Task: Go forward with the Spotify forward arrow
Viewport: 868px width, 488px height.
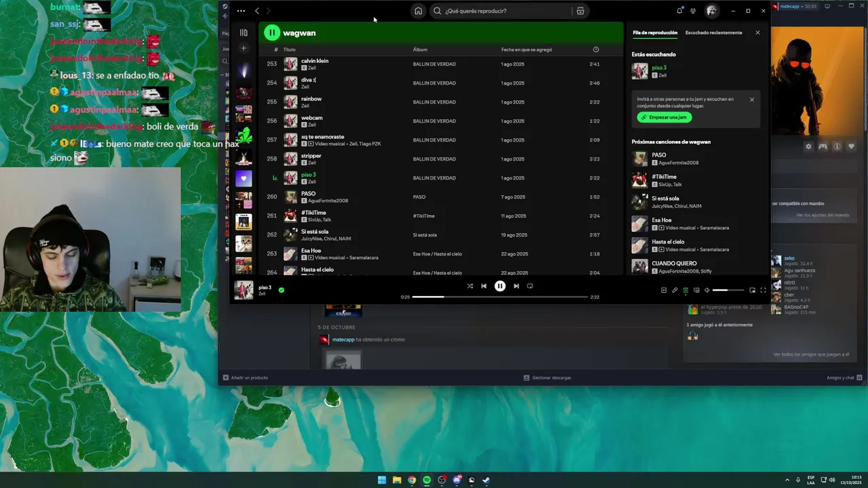Action: point(269,11)
